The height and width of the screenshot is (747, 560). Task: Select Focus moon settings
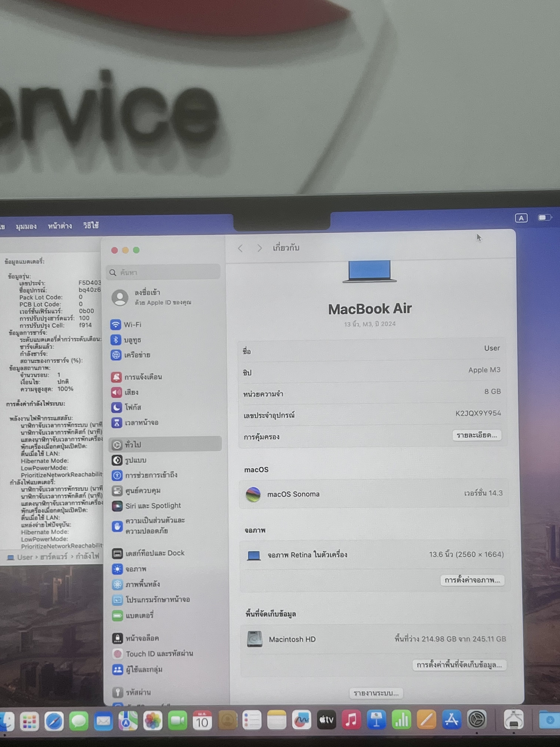pos(132,407)
